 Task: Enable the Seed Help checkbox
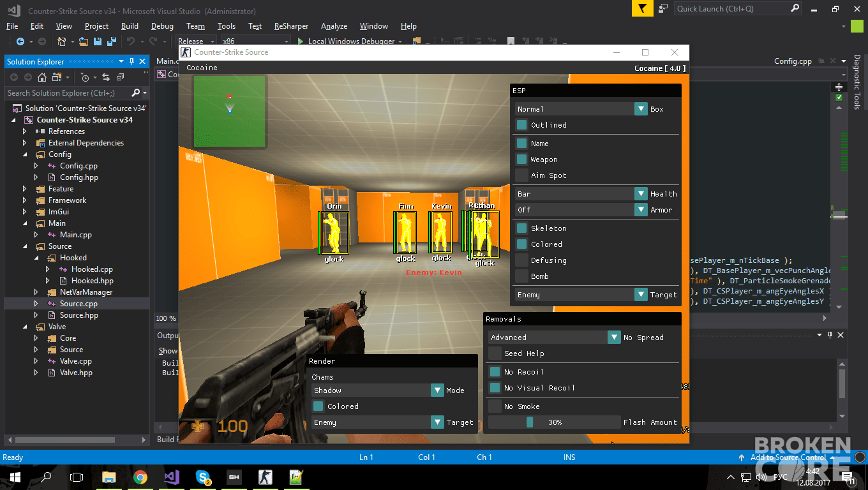point(495,353)
